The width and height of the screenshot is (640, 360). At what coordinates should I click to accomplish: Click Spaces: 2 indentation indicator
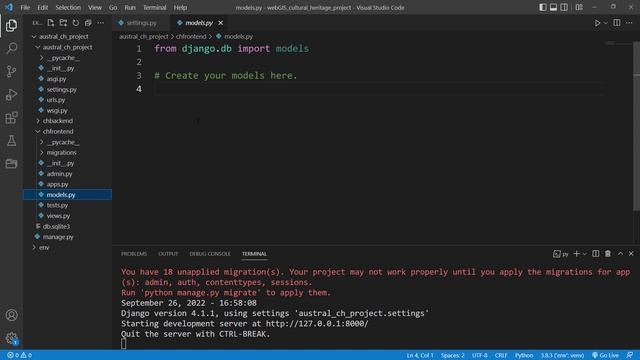click(x=452, y=355)
